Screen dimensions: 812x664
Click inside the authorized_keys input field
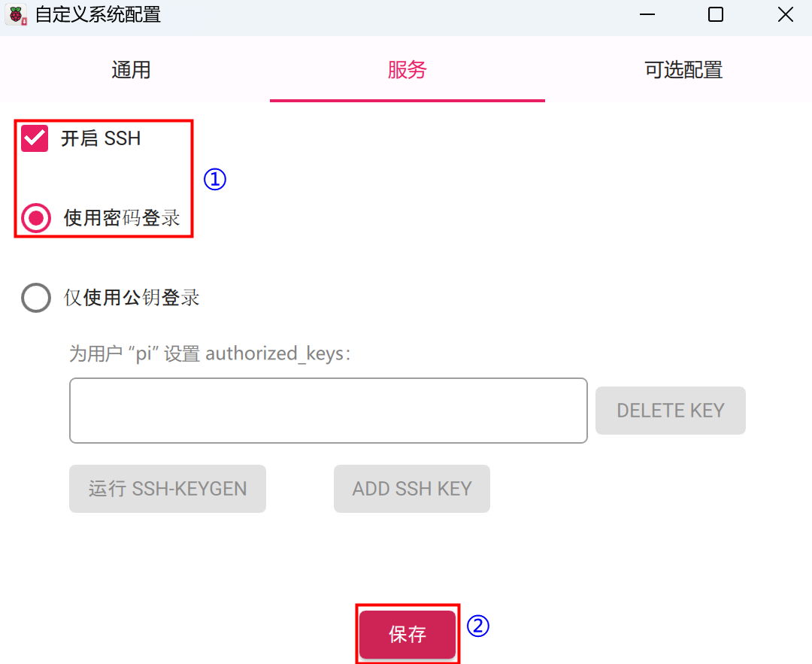tap(328, 410)
